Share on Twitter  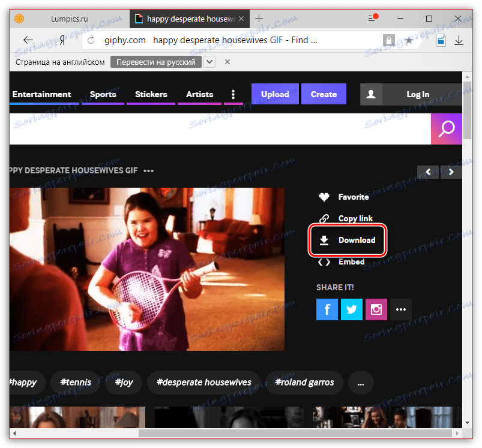352,309
